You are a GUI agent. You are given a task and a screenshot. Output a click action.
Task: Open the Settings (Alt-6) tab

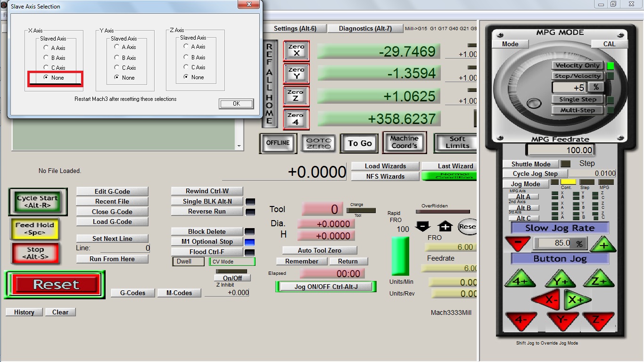click(295, 28)
